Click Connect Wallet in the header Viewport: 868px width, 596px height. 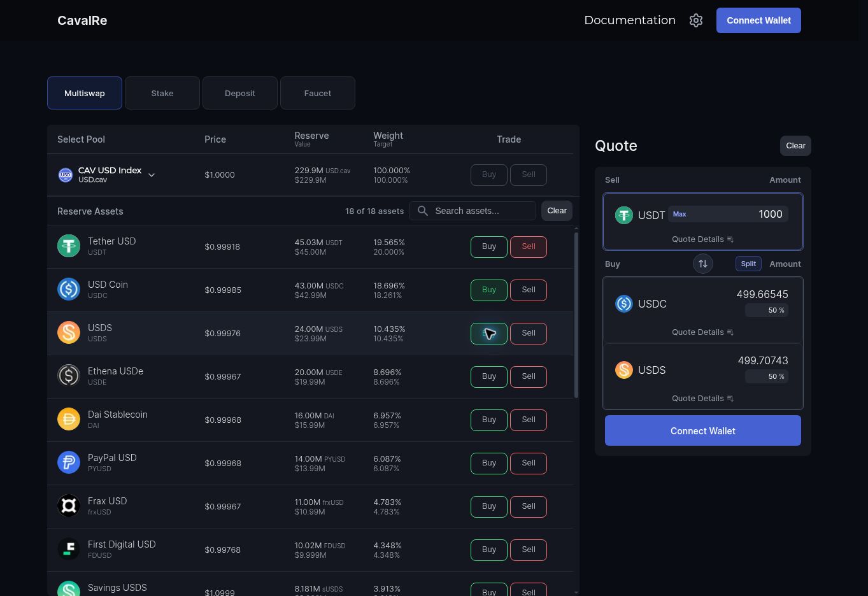tap(758, 20)
